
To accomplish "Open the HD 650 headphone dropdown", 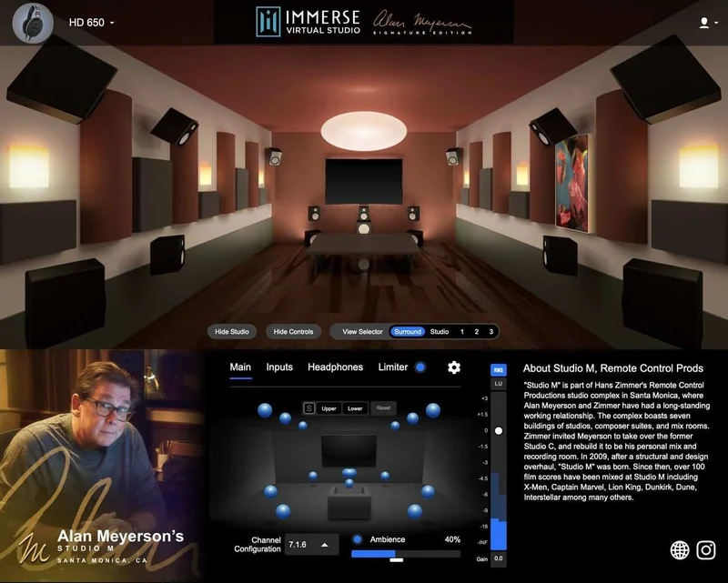I will (x=92, y=22).
